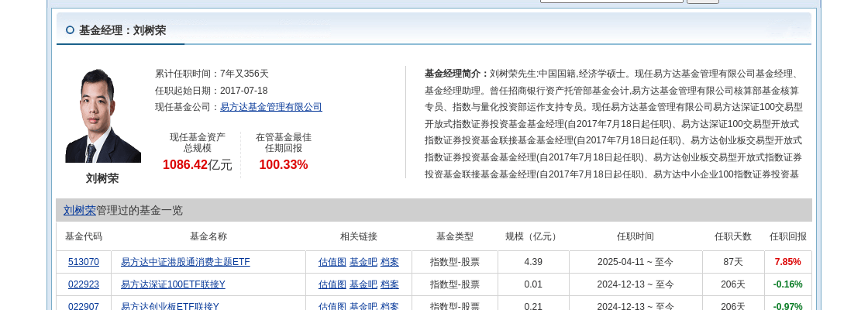868x310 pixels.
Task: Click the 基金类型 column header
Action: pyautogui.click(x=454, y=236)
